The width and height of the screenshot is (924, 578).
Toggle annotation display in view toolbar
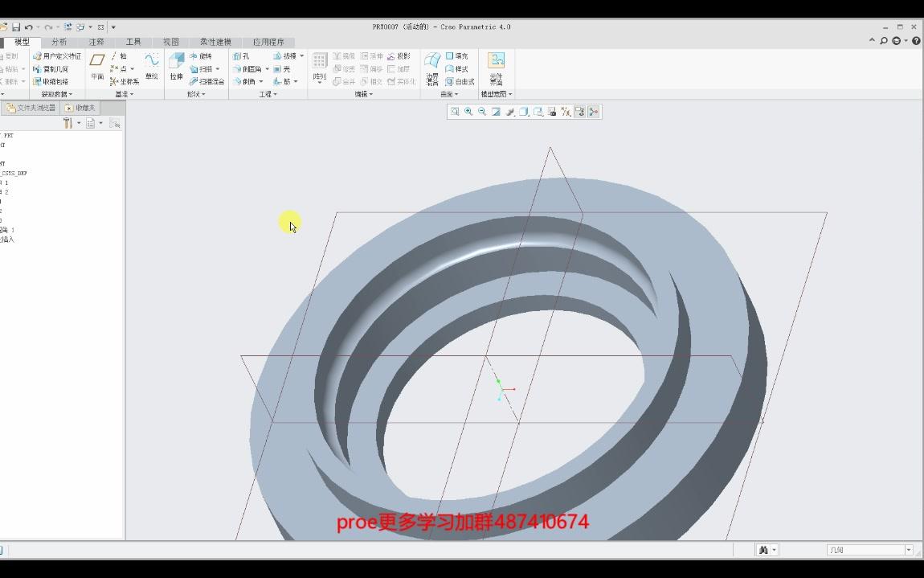tap(579, 112)
